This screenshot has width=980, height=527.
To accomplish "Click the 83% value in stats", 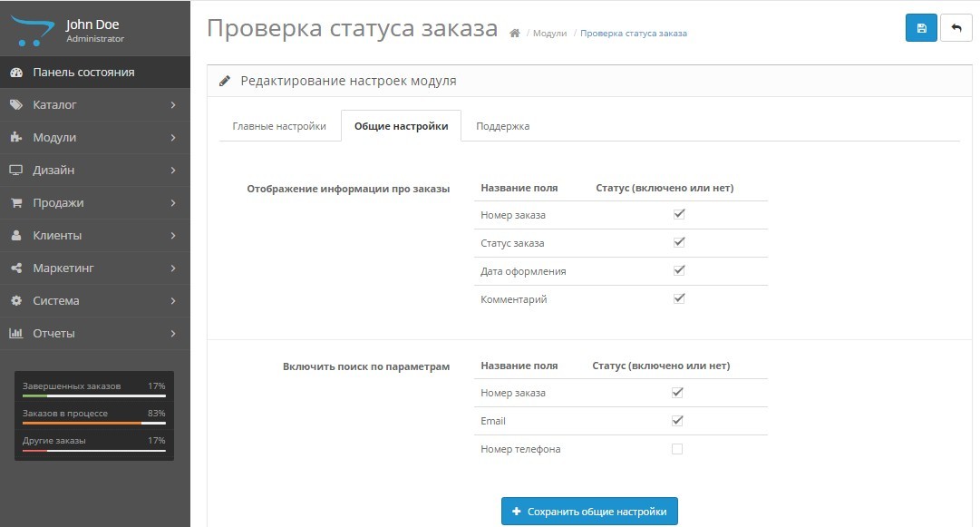I will click(x=156, y=414).
